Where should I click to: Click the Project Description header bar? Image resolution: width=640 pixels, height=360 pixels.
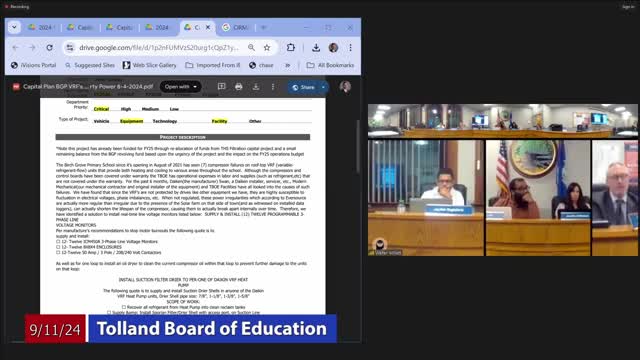183,137
